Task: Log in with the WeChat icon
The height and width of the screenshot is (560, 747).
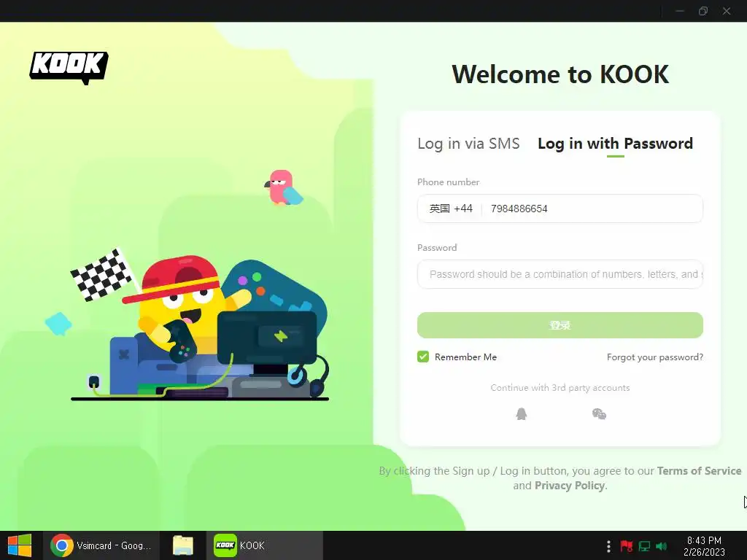Action: (x=599, y=414)
